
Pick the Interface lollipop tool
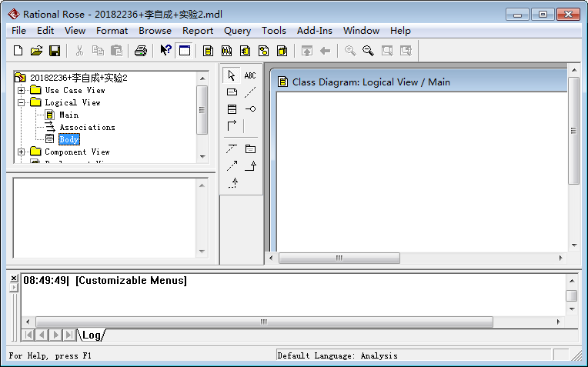[x=250, y=109]
